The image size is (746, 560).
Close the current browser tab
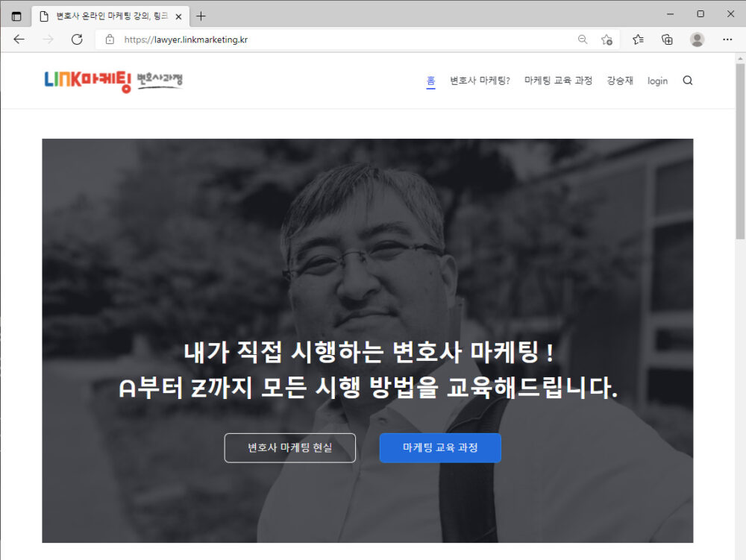pos(178,16)
